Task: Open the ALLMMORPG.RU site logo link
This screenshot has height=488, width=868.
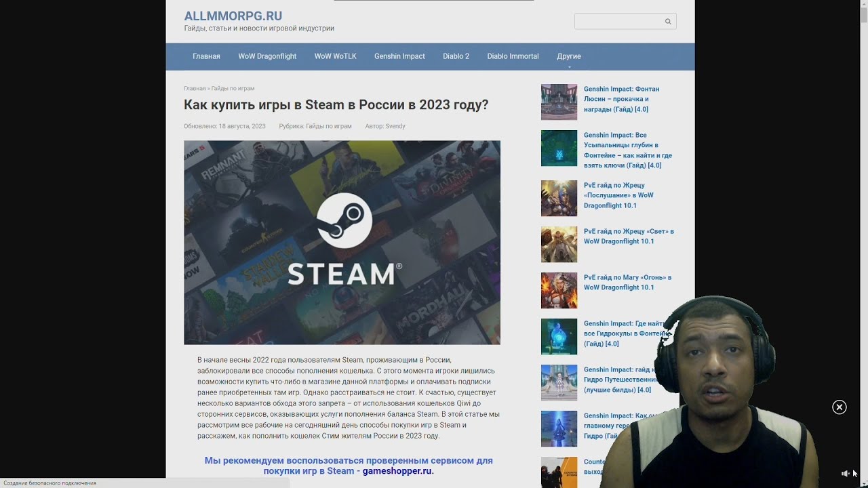Action: (233, 16)
